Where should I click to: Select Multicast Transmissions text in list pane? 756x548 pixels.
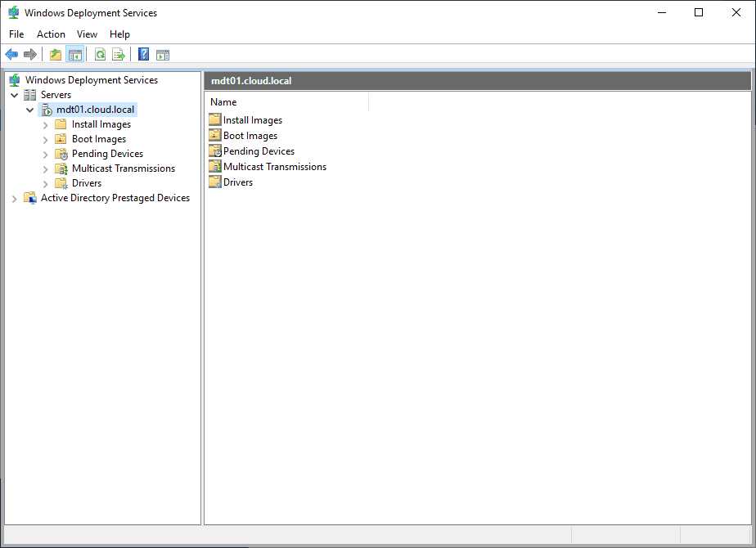[x=275, y=166]
